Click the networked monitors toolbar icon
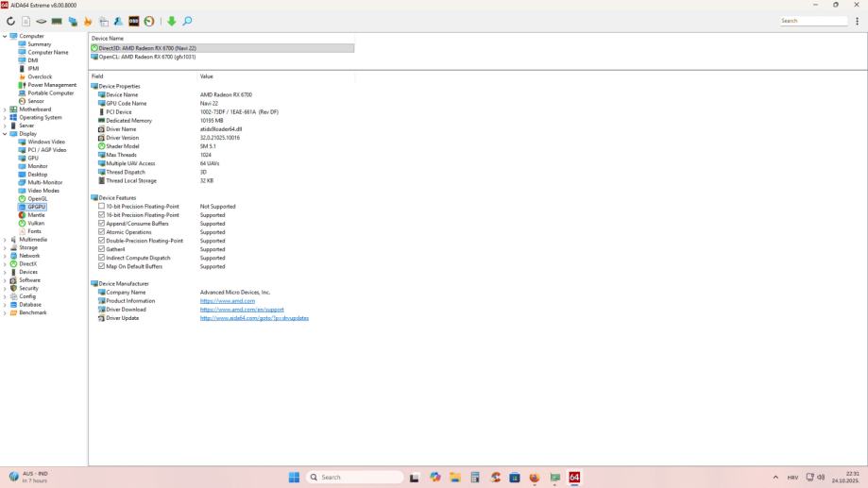868x488 pixels. point(73,21)
